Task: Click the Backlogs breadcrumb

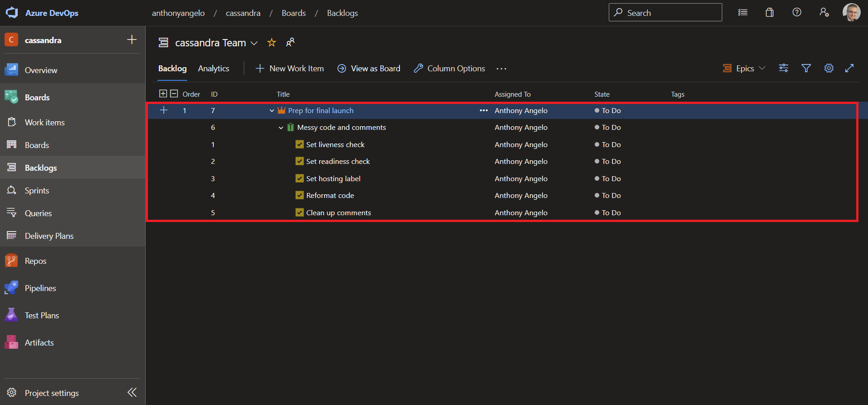Action: tap(342, 13)
